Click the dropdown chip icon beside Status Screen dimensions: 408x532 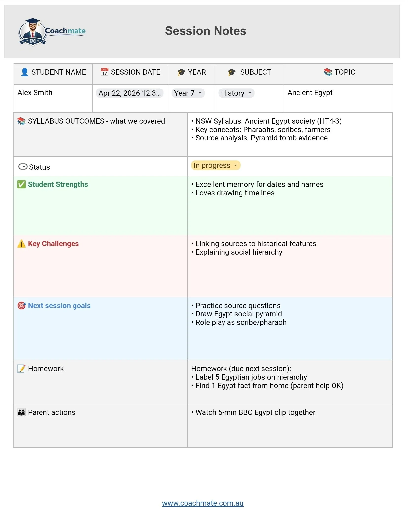point(23,167)
